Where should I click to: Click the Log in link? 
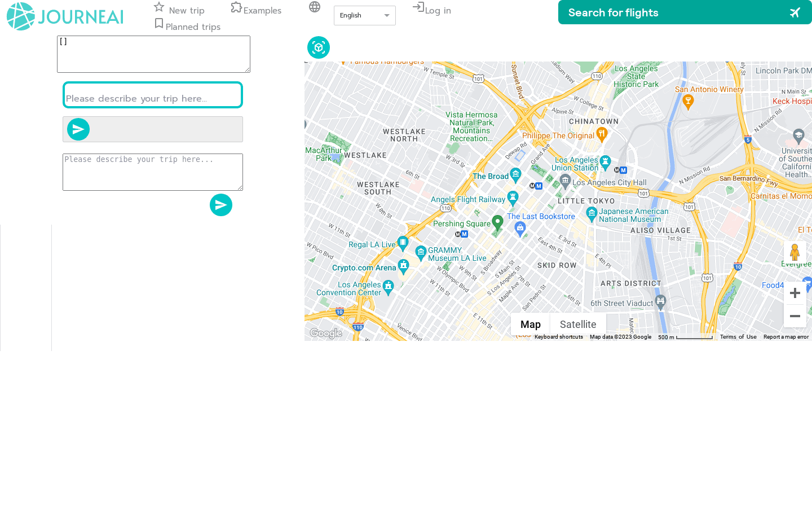pos(432,10)
